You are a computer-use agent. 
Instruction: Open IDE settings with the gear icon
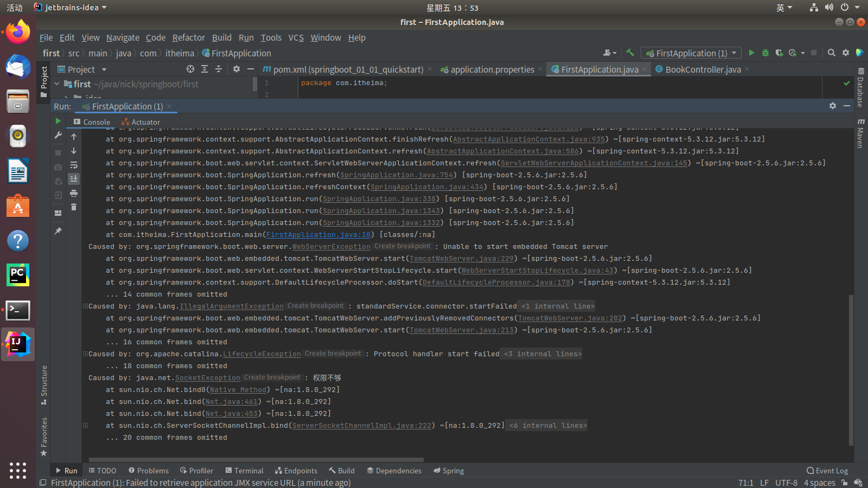(846, 53)
